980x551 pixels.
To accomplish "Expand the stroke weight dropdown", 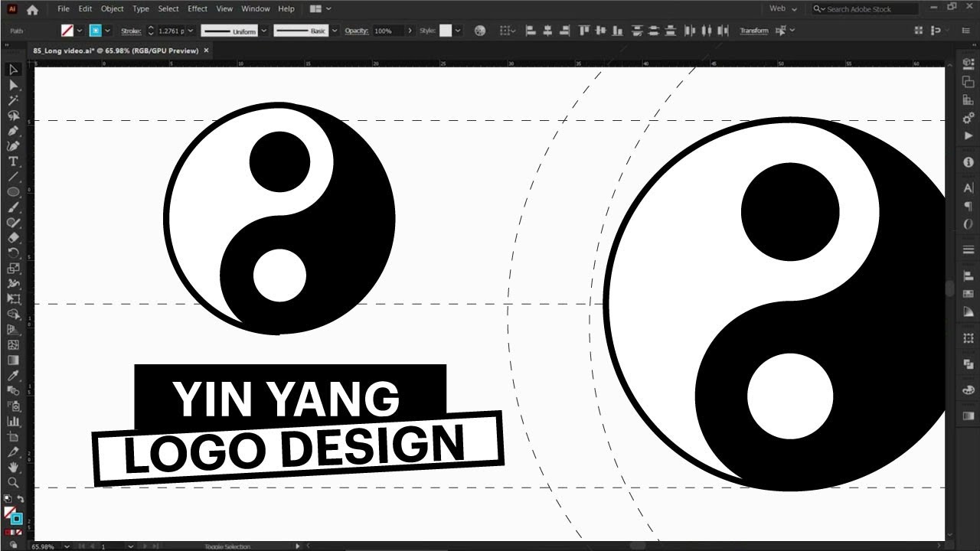I will pyautogui.click(x=192, y=31).
